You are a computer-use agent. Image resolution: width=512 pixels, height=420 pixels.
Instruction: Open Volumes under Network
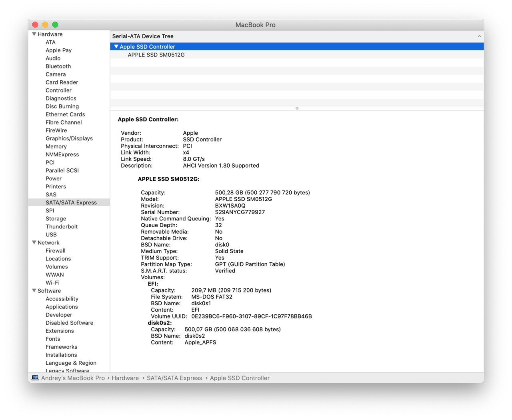pyautogui.click(x=56, y=267)
